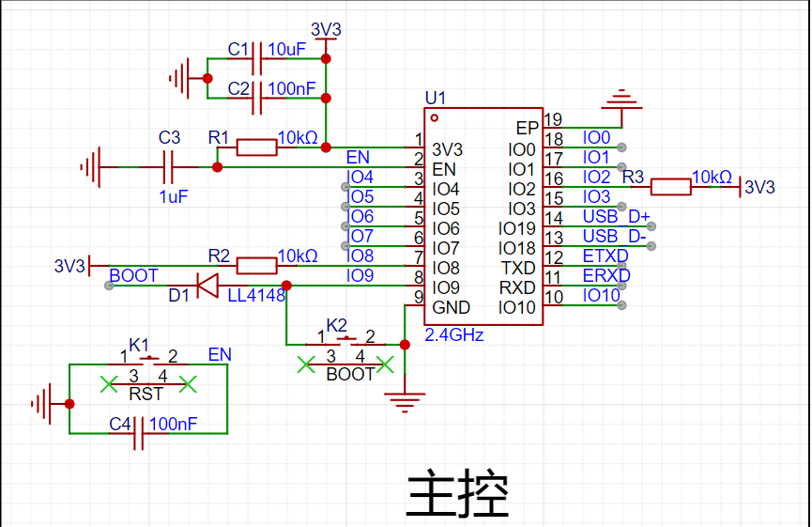Image resolution: width=812 pixels, height=527 pixels.
Task: Click the RXD pin label on U1
Action: [517, 287]
